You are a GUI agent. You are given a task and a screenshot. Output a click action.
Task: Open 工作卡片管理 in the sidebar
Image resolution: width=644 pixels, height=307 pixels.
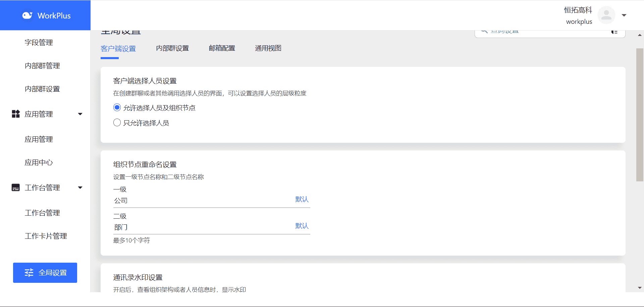(46, 236)
